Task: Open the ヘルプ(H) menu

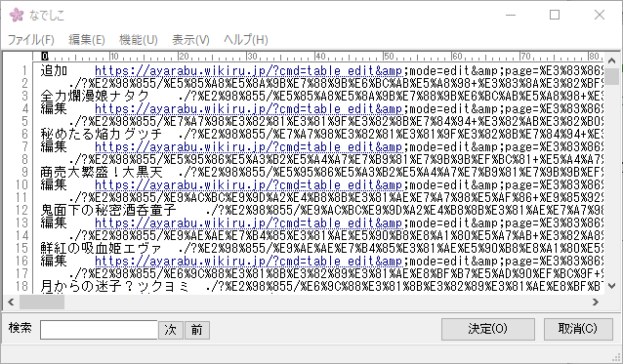Action: coord(245,40)
